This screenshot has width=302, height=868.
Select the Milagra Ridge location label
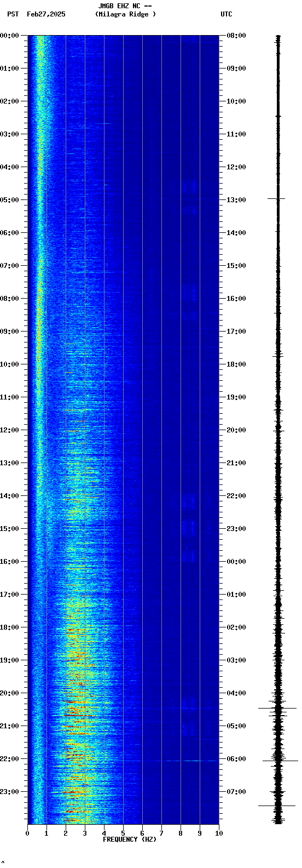point(125,14)
